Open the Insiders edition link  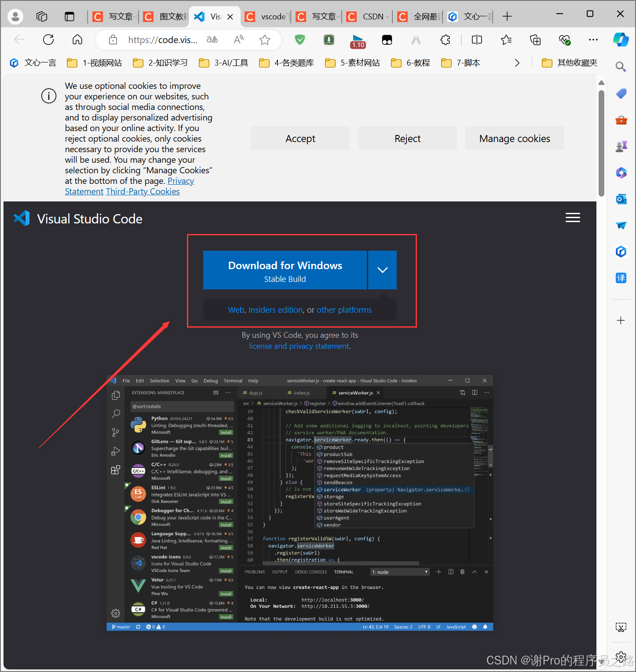[x=276, y=310]
